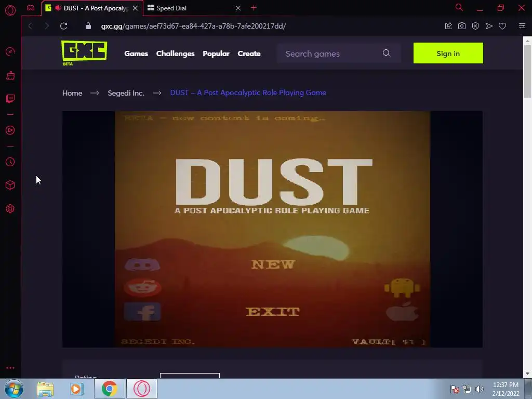Image resolution: width=532 pixels, height=399 pixels.
Task: Switch to DUST game tab
Action: (92, 8)
